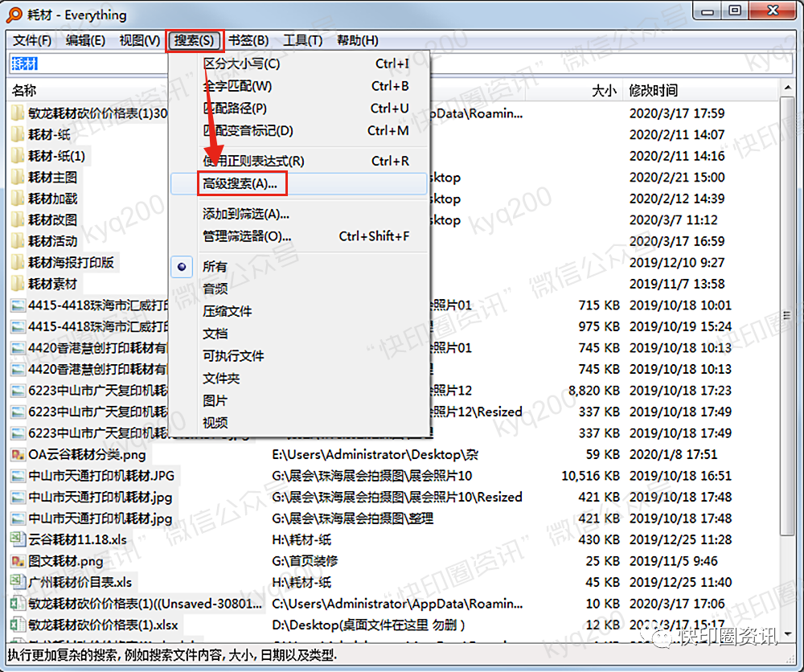
Task: Open the 书签(B) menu
Action: pyautogui.click(x=248, y=40)
